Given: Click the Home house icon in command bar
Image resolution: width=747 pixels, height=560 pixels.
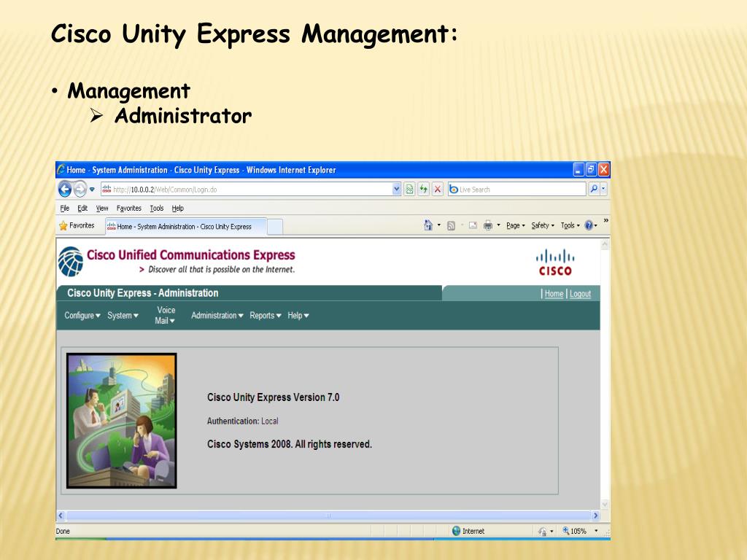Looking at the screenshot, I should (428, 225).
